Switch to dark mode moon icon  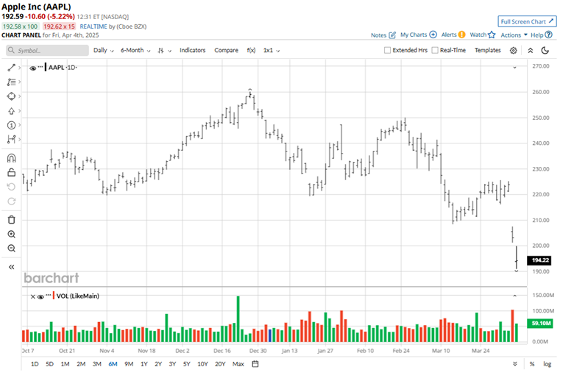(545, 51)
